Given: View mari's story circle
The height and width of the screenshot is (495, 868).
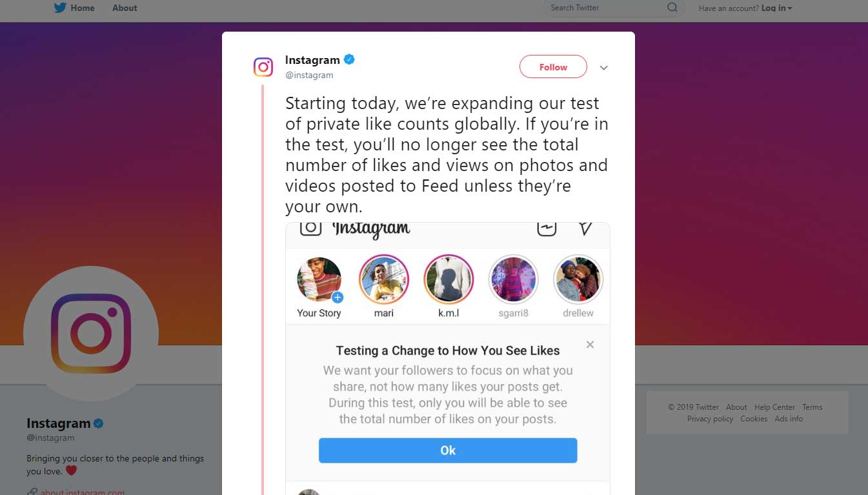Looking at the screenshot, I should click(x=383, y=280).
